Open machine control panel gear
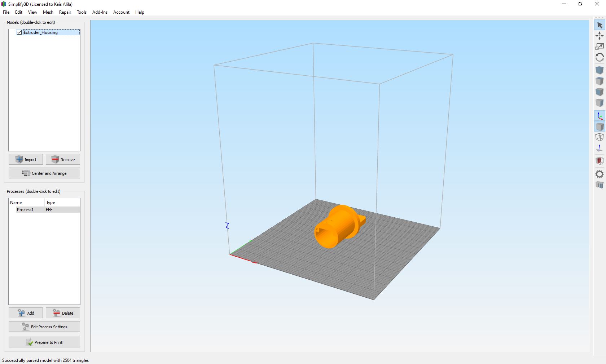 [x=600, y=174]
